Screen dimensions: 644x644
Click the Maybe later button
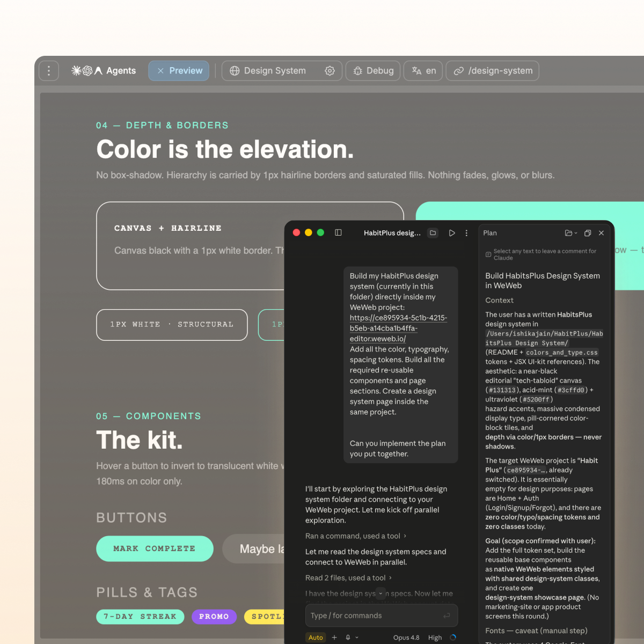pos(253,548)
